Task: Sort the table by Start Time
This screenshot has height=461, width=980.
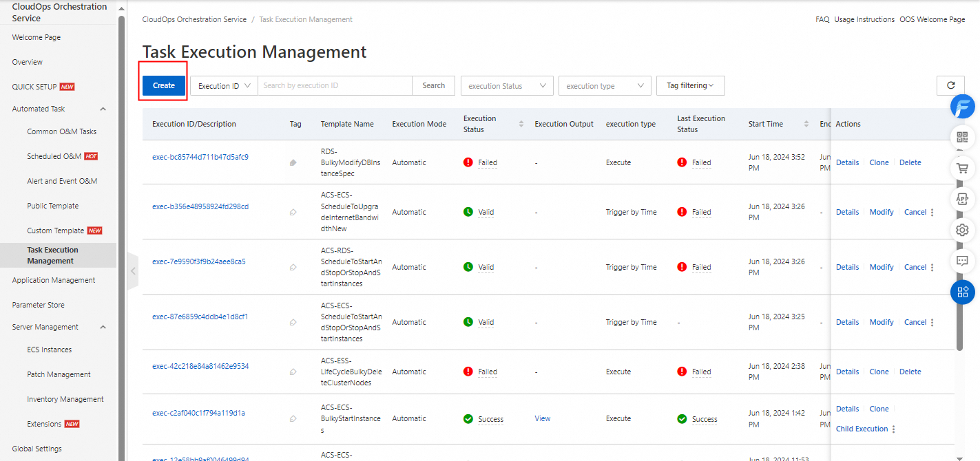Action: pyautogui.click(x=806, y=124)
